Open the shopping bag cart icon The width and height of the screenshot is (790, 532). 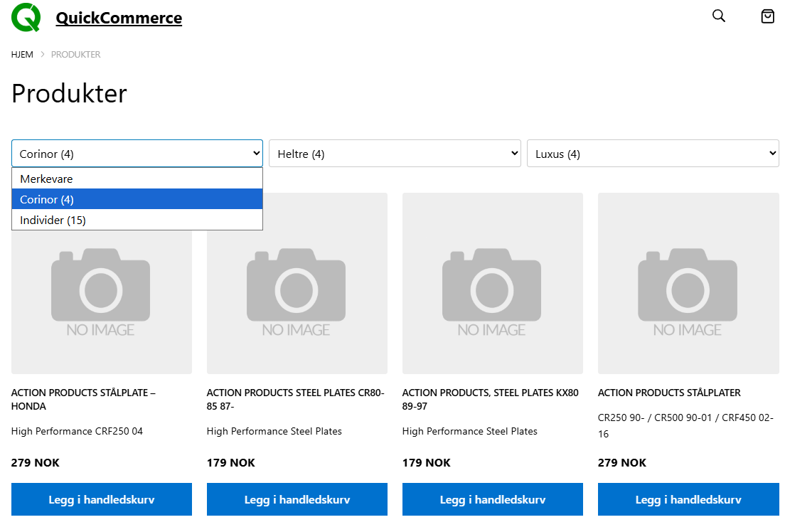tap(767, 16)
